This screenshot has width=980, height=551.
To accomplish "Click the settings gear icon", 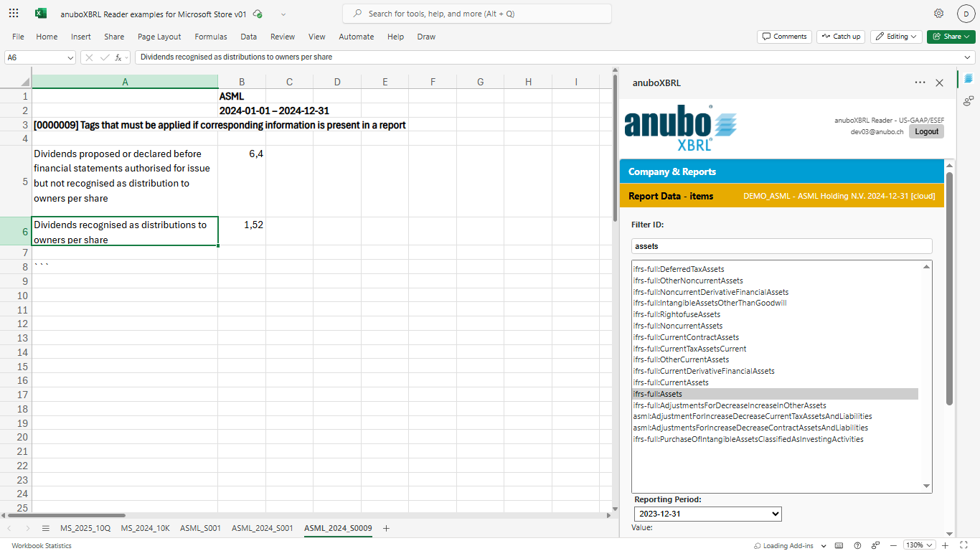I will 938,14.
